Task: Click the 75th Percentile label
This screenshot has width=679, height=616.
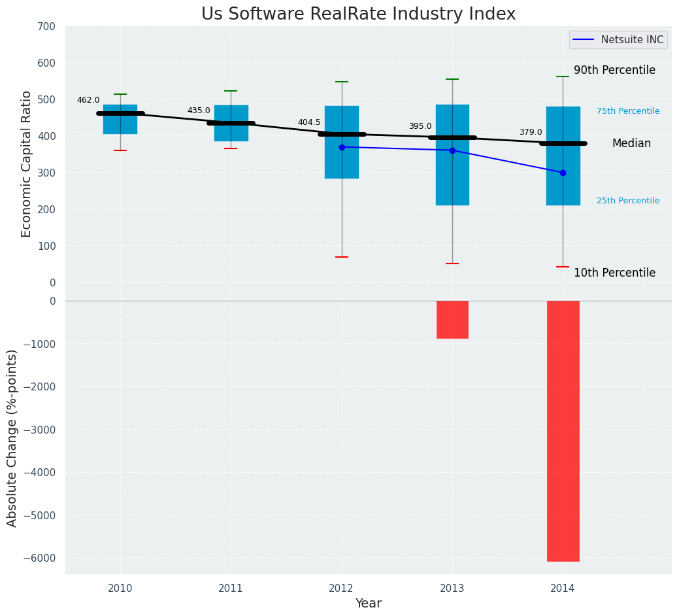Action: [x=628, y=111]
